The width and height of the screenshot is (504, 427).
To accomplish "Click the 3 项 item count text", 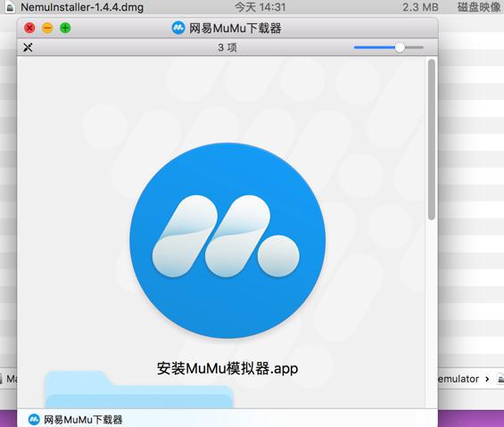I will (x=227, y=47).
